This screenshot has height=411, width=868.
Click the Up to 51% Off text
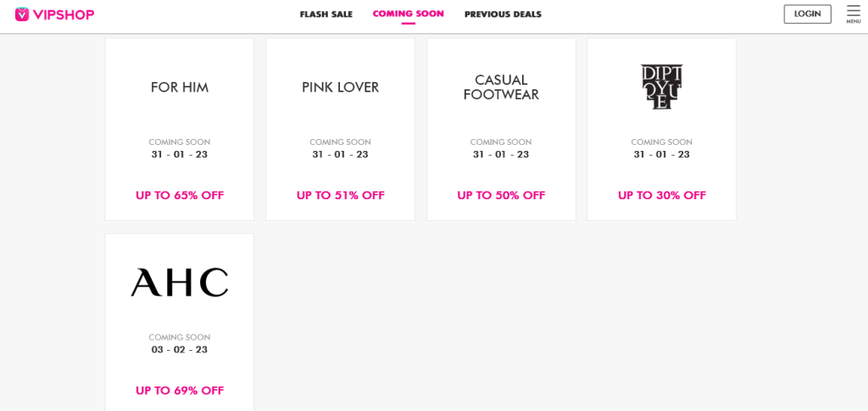[x=340, y=195]
